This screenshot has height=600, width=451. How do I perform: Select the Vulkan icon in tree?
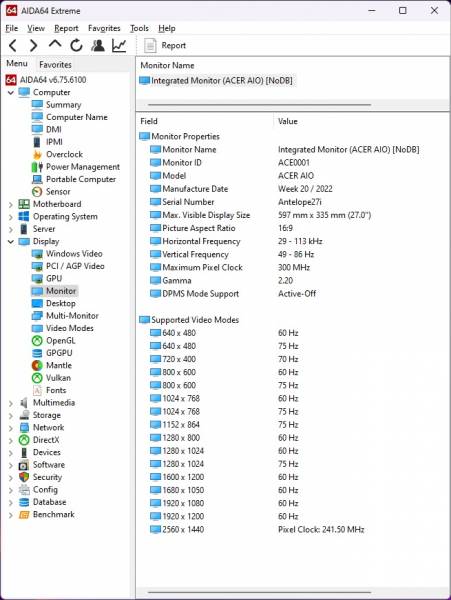tap(37, 378)
